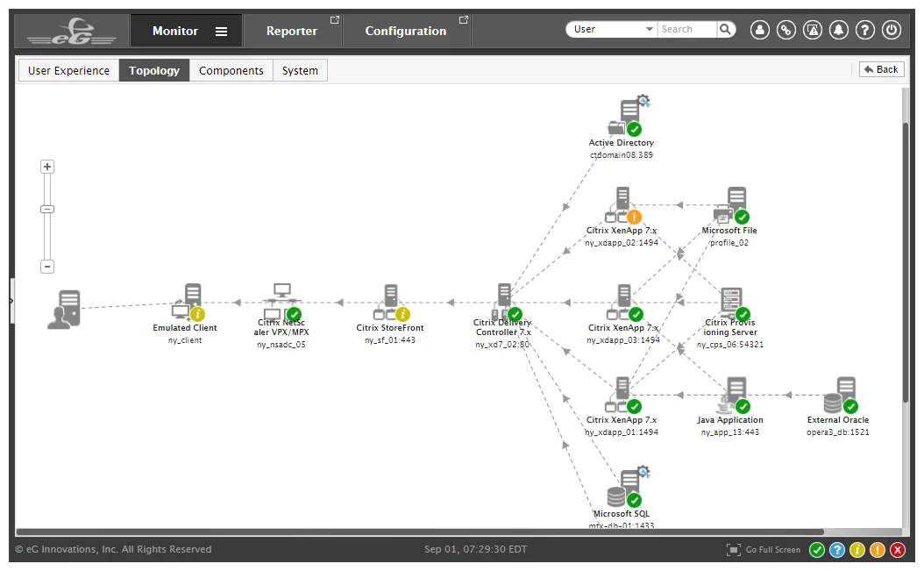Select the Citrix StoreFront node icon
Viewport: 924px width, 571px height.
391,303
